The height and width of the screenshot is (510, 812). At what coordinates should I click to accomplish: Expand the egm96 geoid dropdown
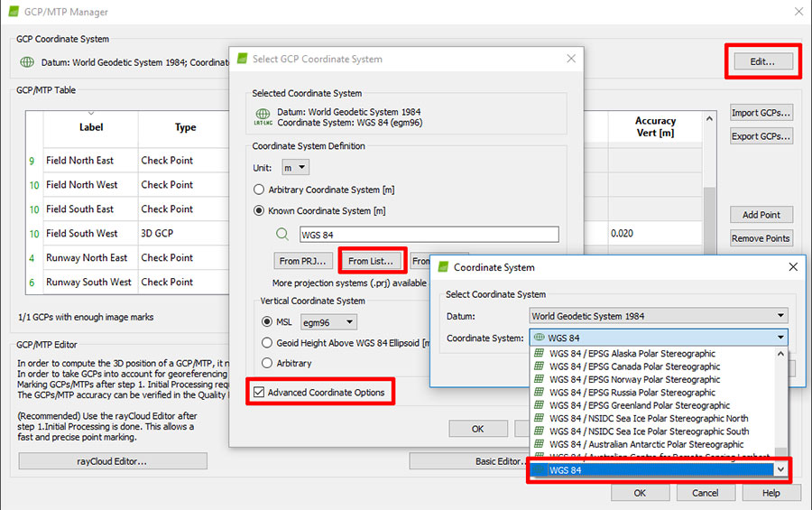pos(328,321)
